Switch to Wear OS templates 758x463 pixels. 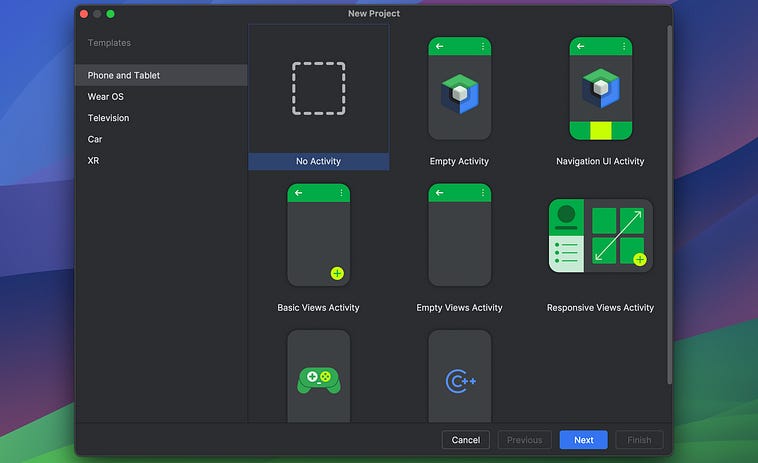[x=161, y=97]
